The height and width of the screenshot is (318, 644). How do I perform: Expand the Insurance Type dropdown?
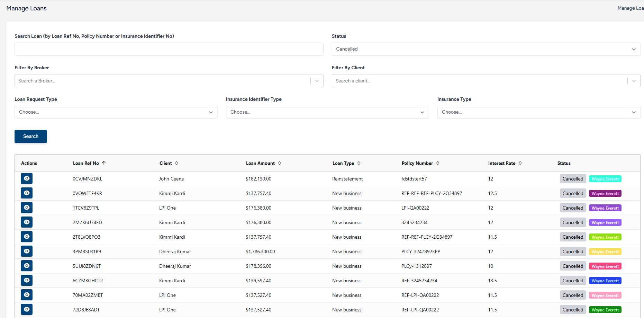pyautogui.click(x=538, y=112)
